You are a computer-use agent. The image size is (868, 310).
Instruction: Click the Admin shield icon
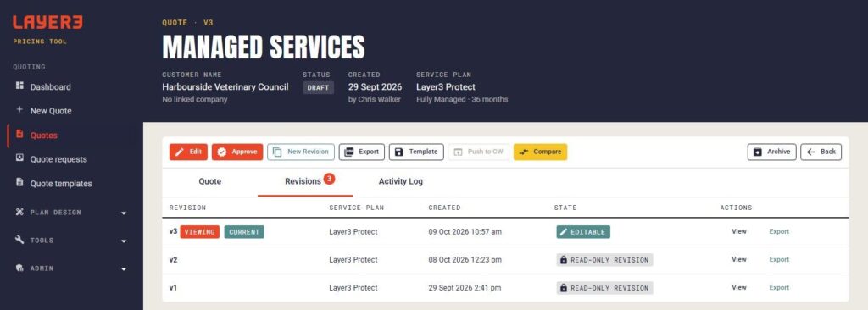coord(20,268)
